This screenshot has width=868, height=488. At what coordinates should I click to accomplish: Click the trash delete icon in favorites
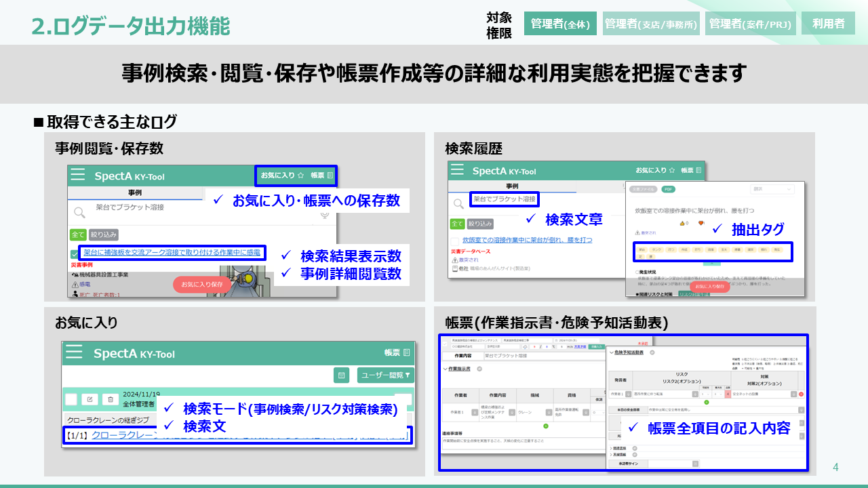click(111, 399)
